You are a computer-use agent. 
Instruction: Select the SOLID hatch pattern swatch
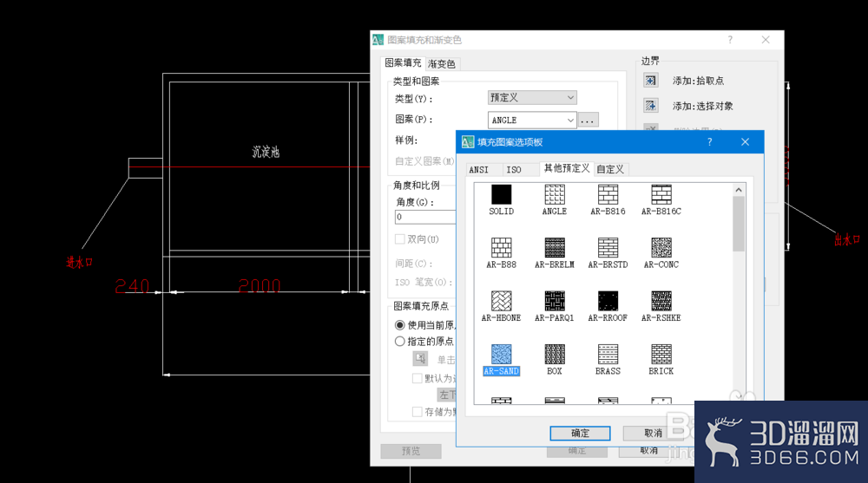pyautogui.click(x=501, y=194)
